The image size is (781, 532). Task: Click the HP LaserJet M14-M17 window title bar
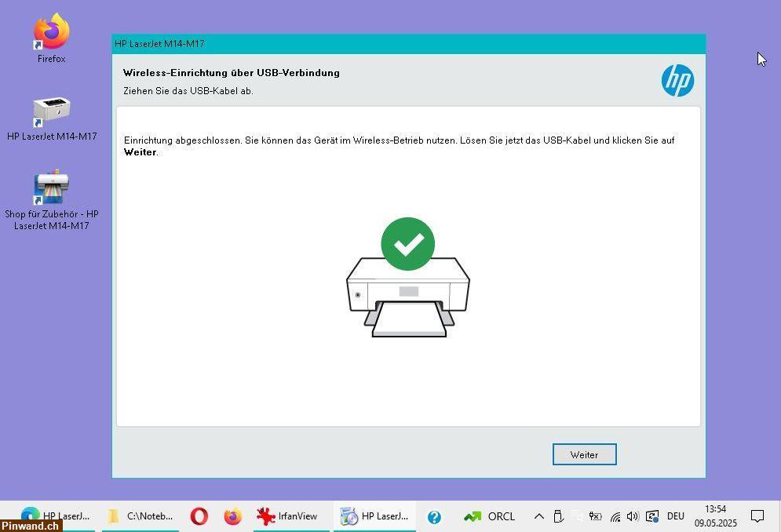pyautogui.click(x=408, y=44)
